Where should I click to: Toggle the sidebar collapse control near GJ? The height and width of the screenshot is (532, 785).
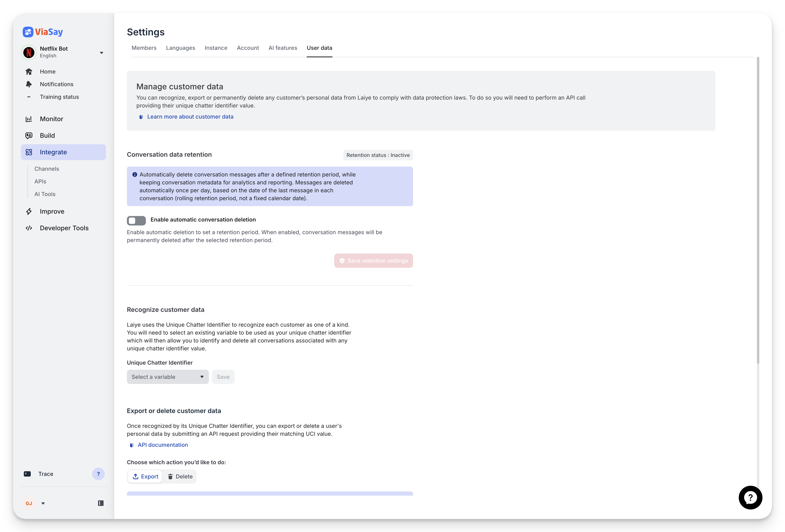coord(100,503)
